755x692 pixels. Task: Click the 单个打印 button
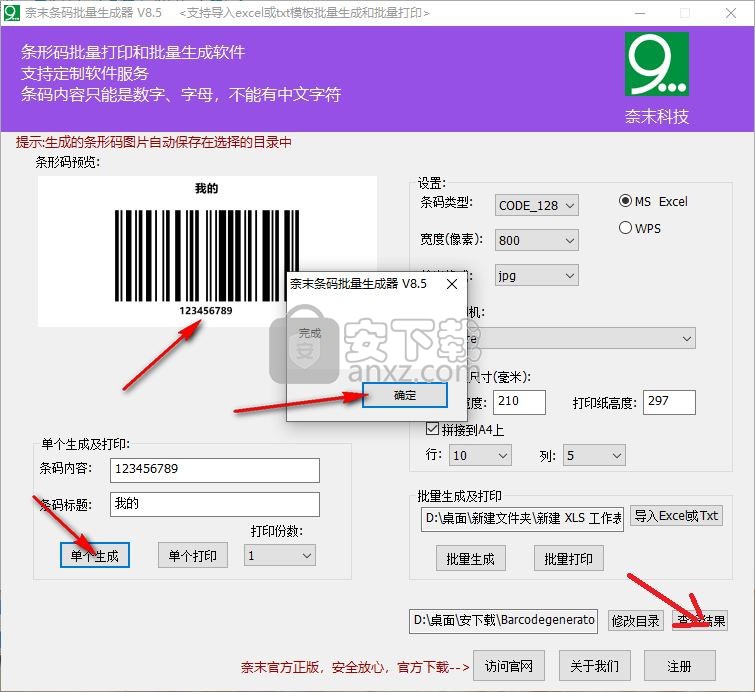193,556
